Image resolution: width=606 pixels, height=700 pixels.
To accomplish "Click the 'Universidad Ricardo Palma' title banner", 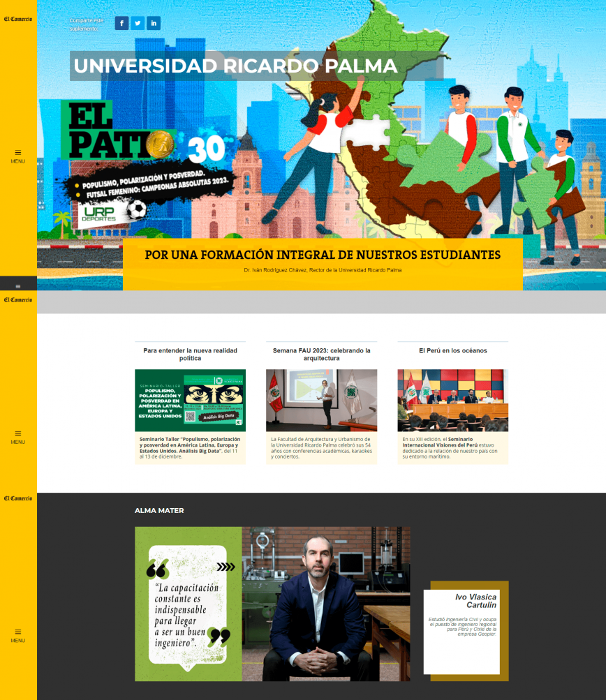I will 257,66.
